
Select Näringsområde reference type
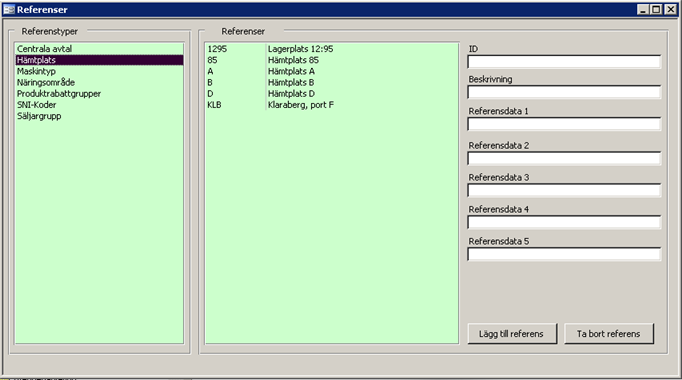99,83
